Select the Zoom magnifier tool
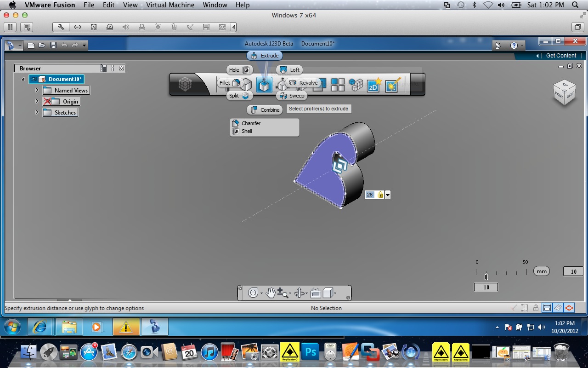Viewport: 588px width, 368px height. [x=283, y=293]
